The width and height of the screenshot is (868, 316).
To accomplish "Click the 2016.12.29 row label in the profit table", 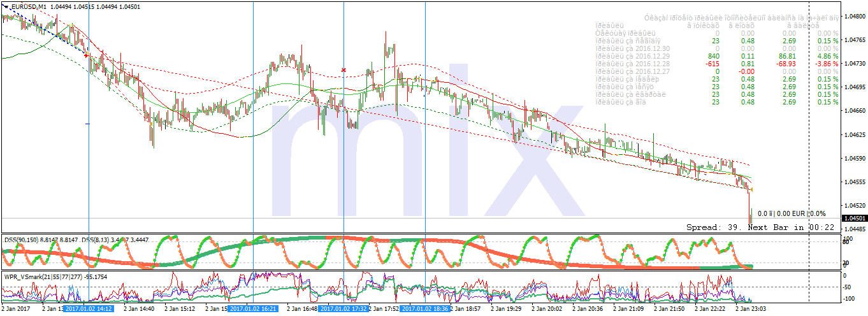I will (x=632, y=56).
